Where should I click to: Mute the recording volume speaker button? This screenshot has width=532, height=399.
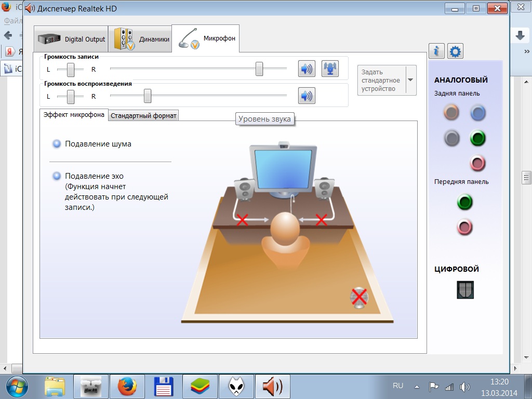tap(307, 69)
